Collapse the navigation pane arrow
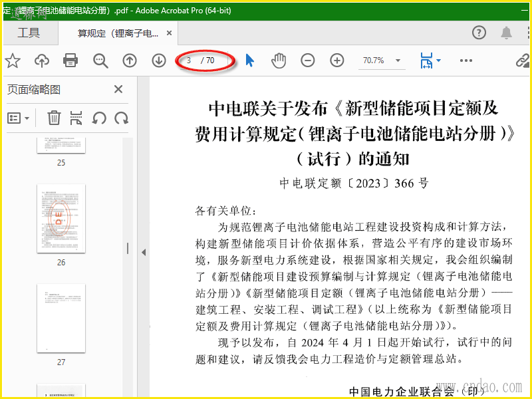This screenshot has width=532, height=399. tap(144, 252)
